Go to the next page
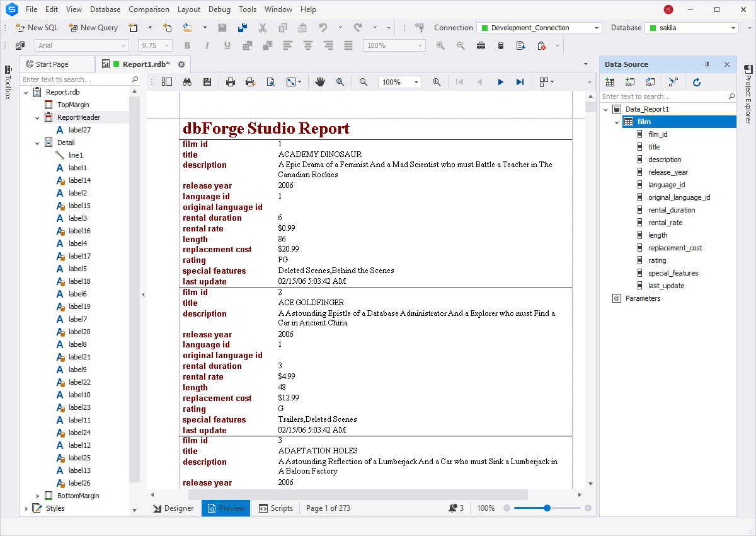Image resolution: width=756 pixels, height=536 pixels. pos(500,82)
